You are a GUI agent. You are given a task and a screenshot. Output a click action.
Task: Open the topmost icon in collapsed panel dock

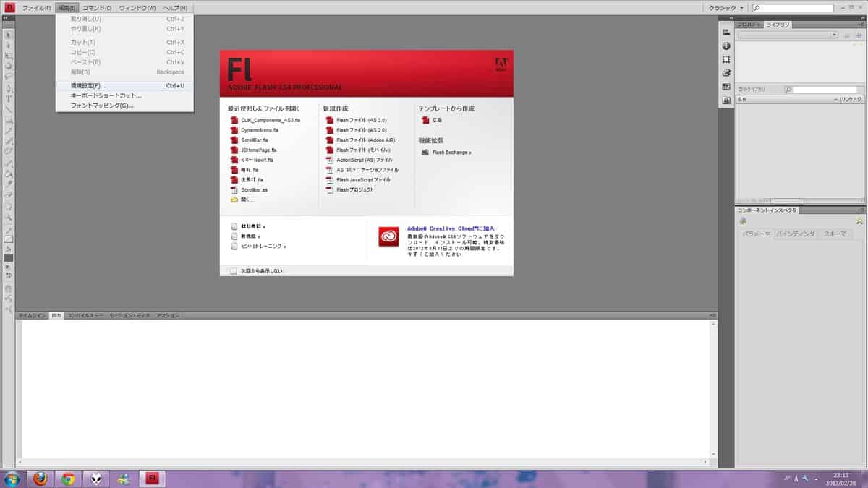click(x=727, y=33)
